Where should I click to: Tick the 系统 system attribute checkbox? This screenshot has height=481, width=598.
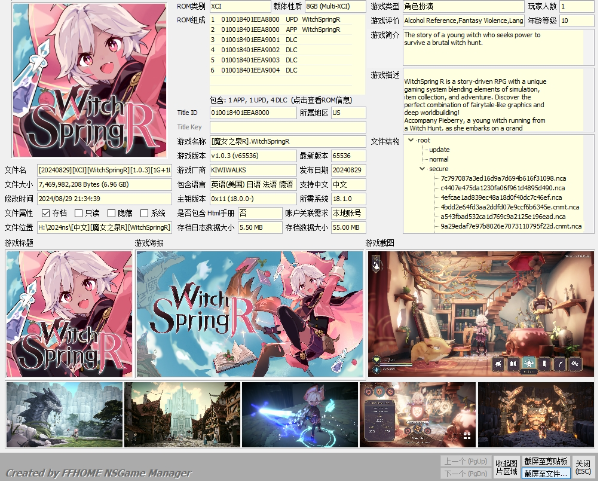[144, 213]
